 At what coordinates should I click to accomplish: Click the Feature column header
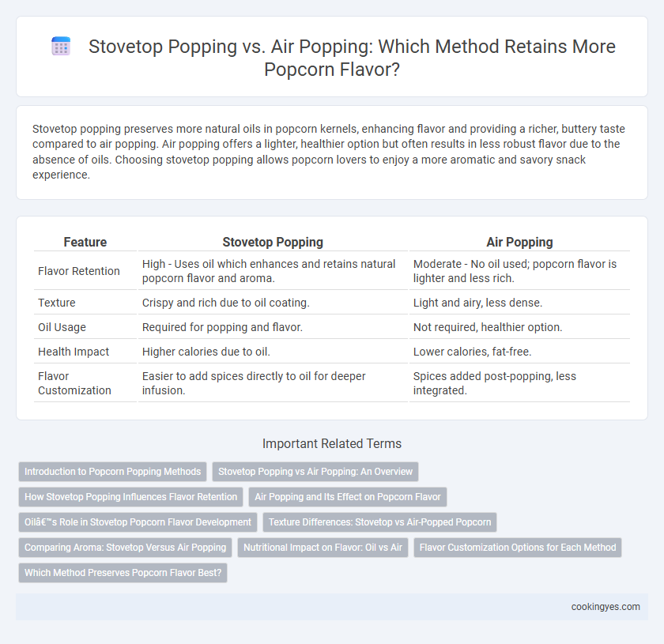click(85, 242)
